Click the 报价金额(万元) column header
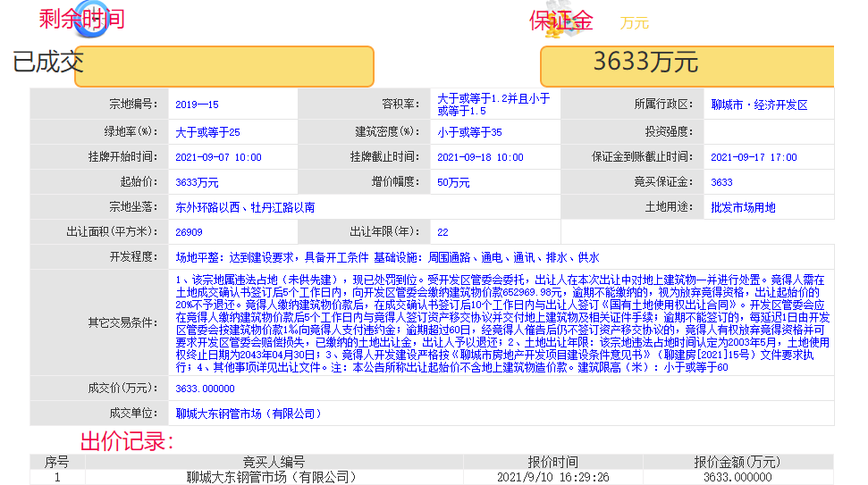868x485 pixels. tap(737, 462)
